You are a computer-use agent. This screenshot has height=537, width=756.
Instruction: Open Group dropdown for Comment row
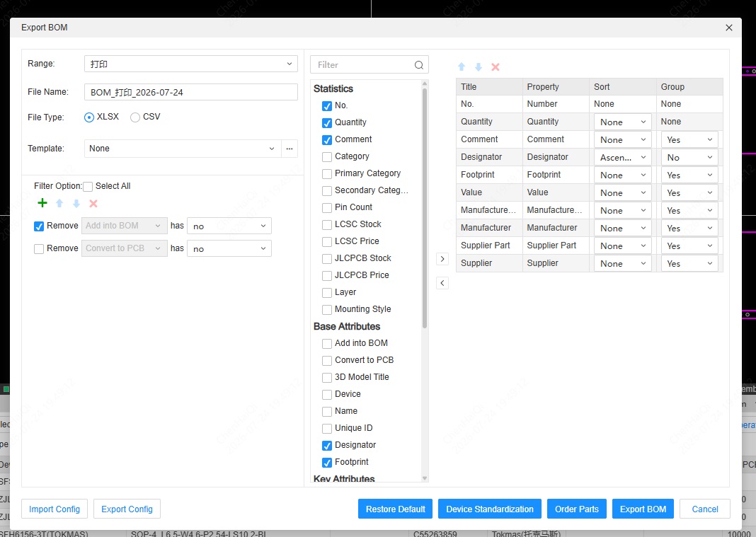pos(689,140)
